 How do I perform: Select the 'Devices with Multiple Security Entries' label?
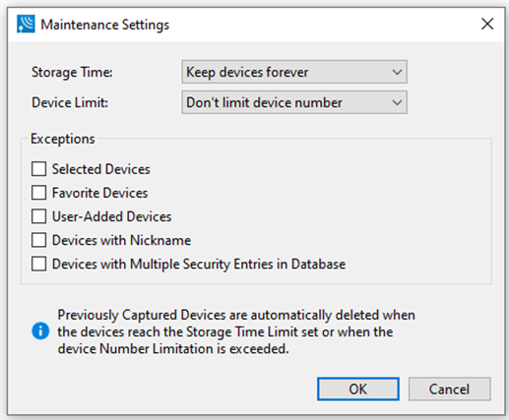[199, 265]
